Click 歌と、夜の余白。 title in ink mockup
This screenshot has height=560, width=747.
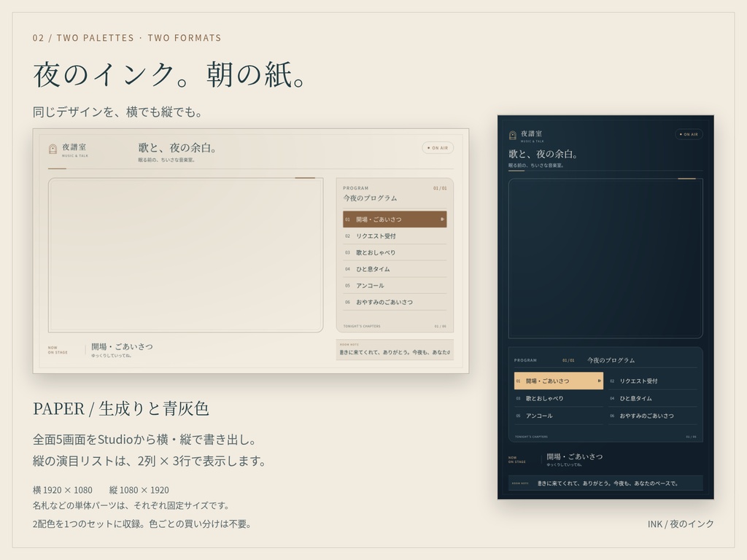pyautogui.click(x=544, y=154)
